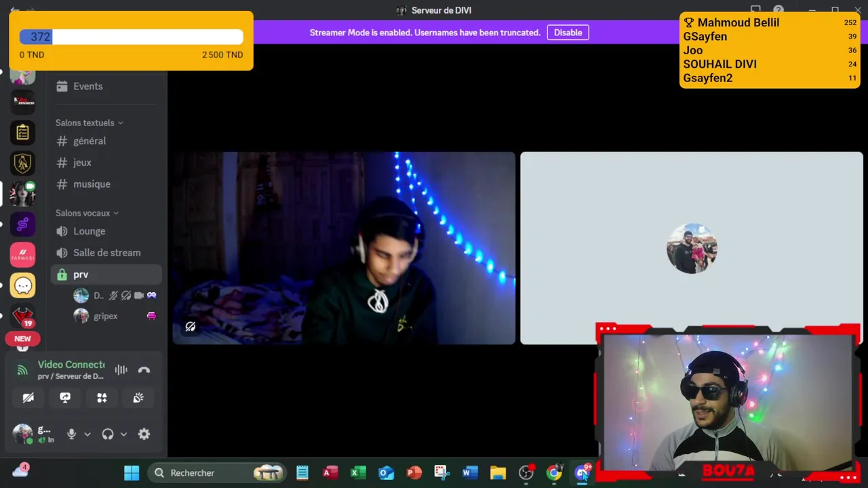The width and height of the screenshot is (868, 488).
Task: Mute the microphone
Action: [x=71, y=434]
